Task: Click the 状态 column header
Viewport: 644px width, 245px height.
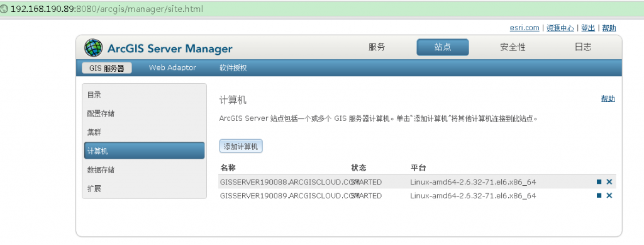Action: (x=358, y=168)
